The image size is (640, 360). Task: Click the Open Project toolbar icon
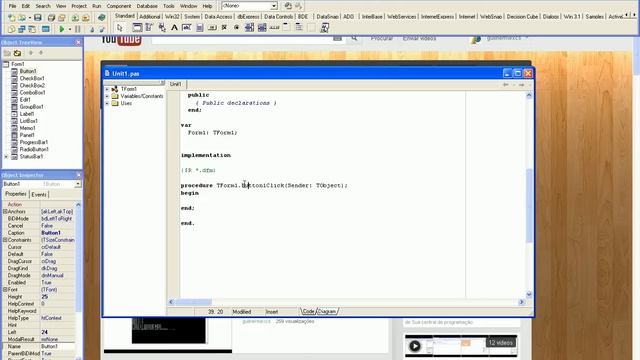tap(61, 18)
